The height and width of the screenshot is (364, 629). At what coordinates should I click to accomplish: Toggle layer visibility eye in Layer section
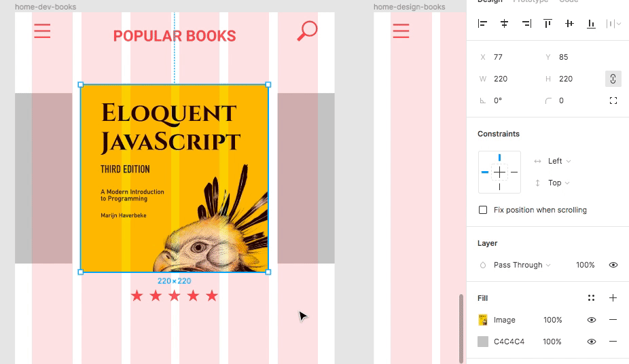click(x=613, y=265)
